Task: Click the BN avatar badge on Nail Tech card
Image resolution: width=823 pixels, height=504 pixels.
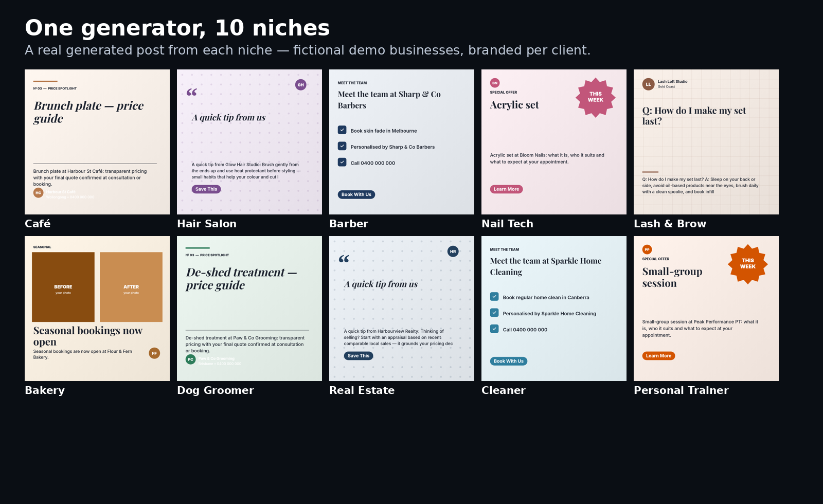Action: (x=495, y=83)
